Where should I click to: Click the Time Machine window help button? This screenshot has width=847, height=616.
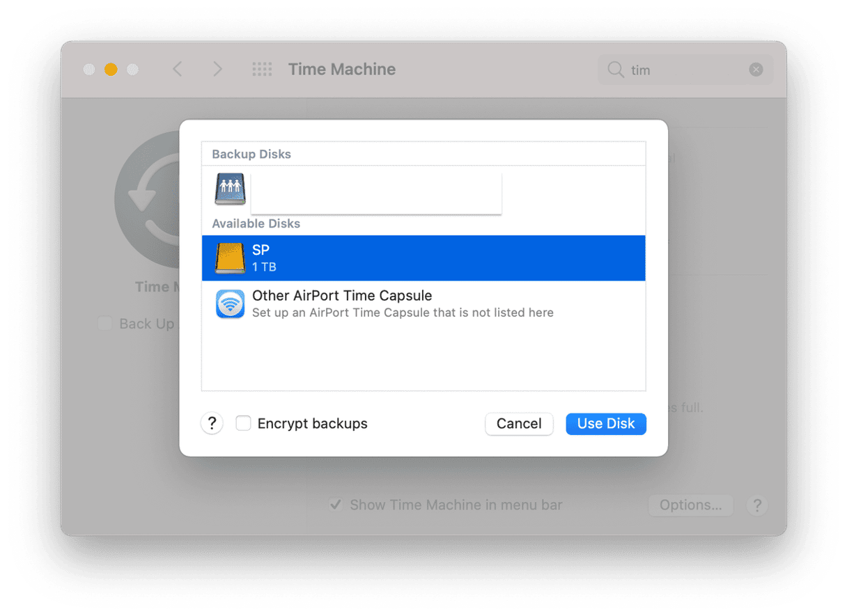click(757, 505)
